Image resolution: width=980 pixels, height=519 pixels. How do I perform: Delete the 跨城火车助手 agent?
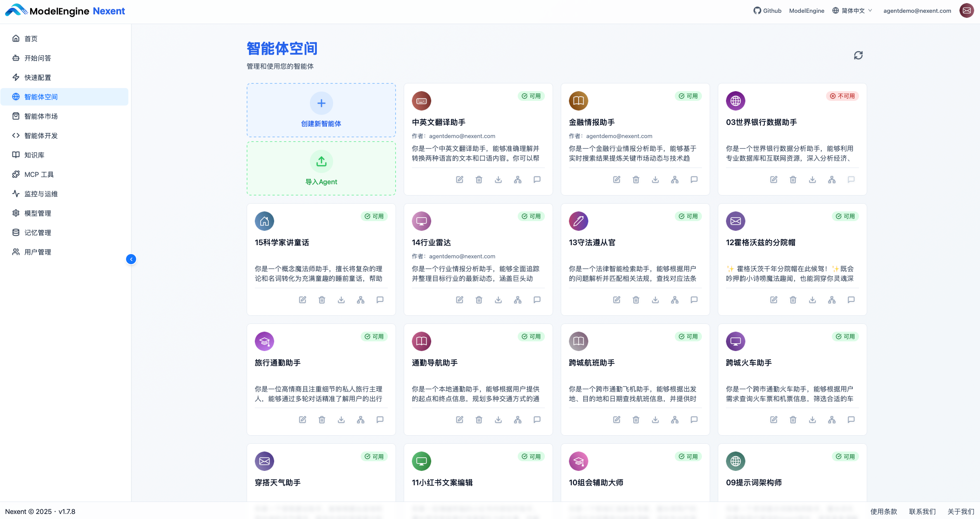point(793,420)
